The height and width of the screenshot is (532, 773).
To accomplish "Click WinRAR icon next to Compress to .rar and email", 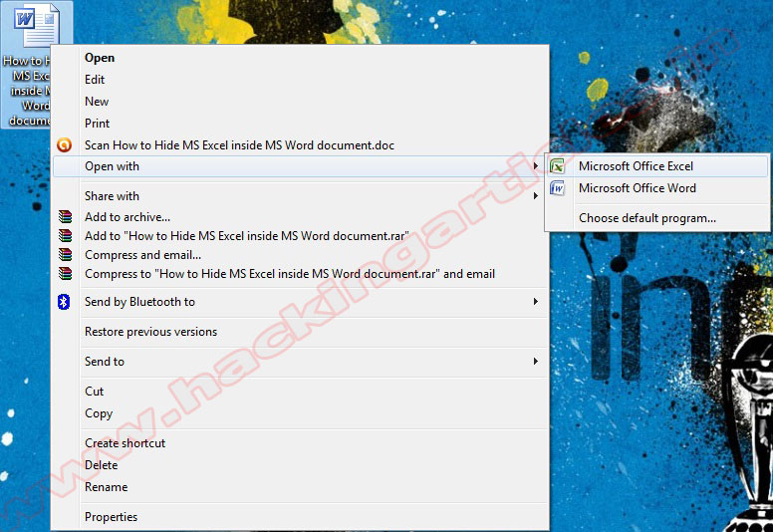I will (x=65, y=273).
